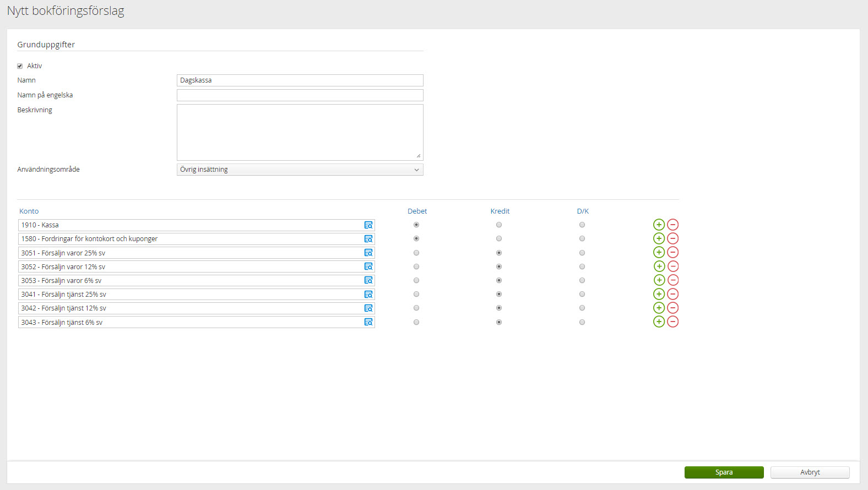
Task: Click the Spara button
Action: click(x=724, y=472)
